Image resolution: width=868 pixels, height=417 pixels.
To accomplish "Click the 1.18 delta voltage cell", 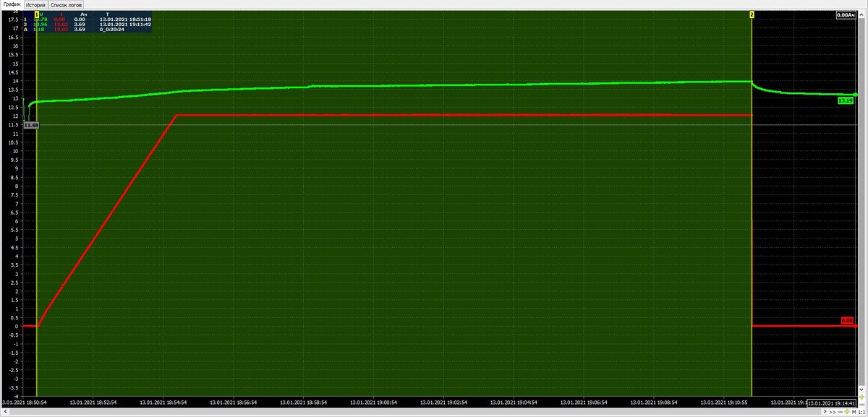I will coord(40,30).
